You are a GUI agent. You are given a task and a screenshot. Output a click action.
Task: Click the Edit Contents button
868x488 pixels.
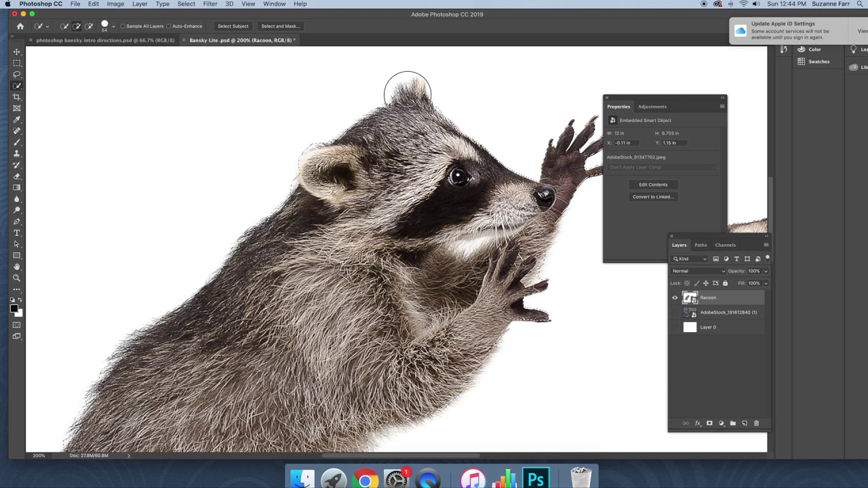653,184
